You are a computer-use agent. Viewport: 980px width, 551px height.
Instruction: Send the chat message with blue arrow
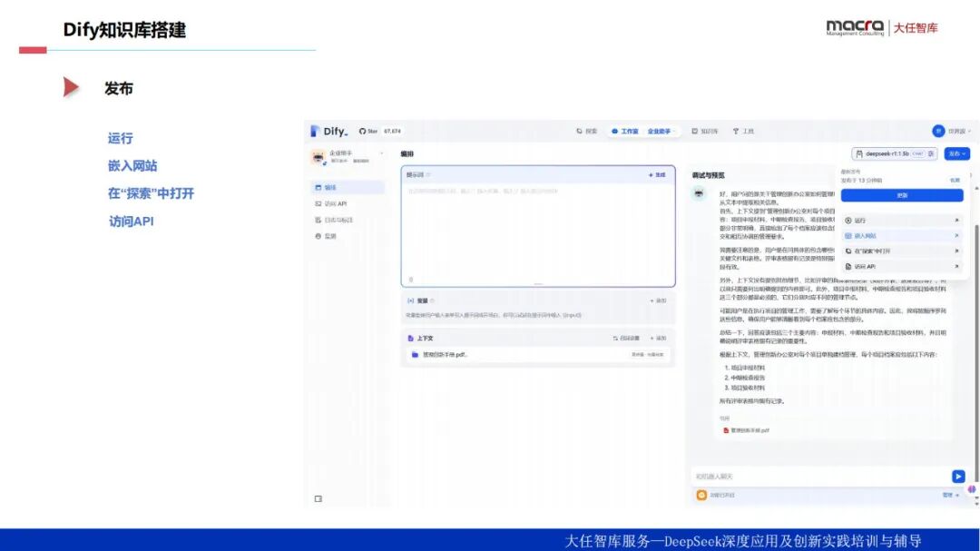tap(958, 477)
